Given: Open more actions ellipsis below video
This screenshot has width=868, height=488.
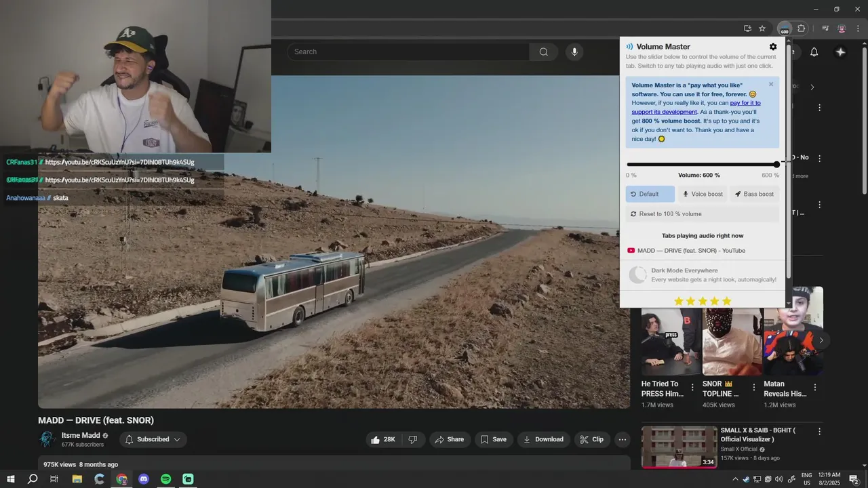Looking at the screenshot, I should pyautogui.click(x=622, y=439).
